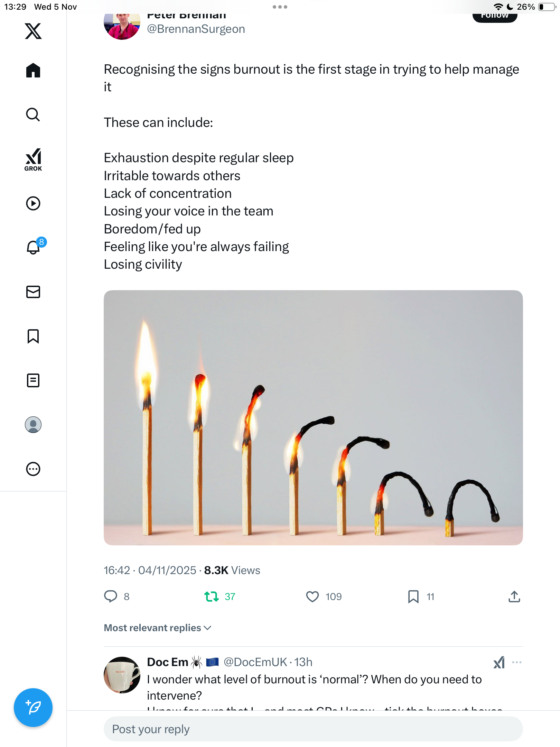Open the profile avatar in sidebar
The width and height of the screenshot is (560, 747).
click(x=33, y=425)
